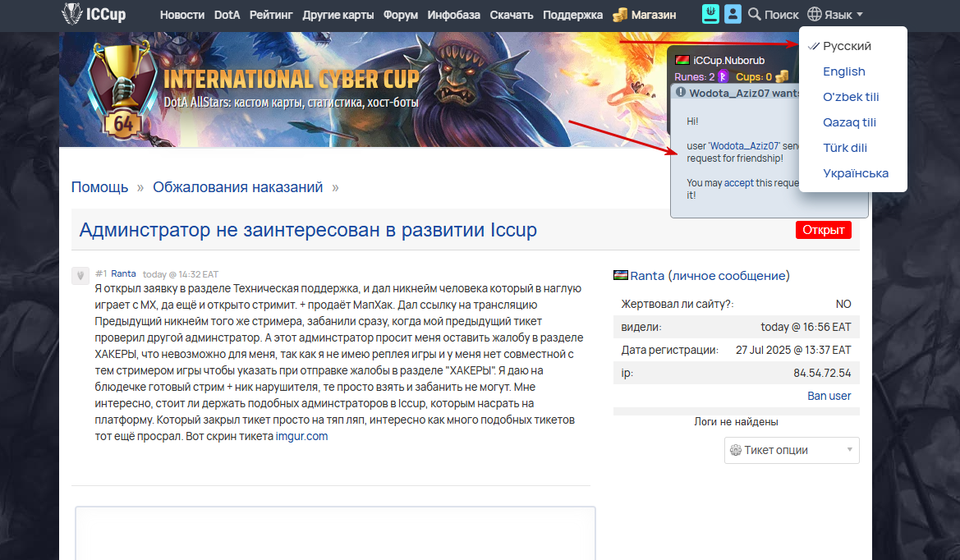Select O'zbek tili language option
Viewport: 960px width, 560px height.
tap(851, 97)
